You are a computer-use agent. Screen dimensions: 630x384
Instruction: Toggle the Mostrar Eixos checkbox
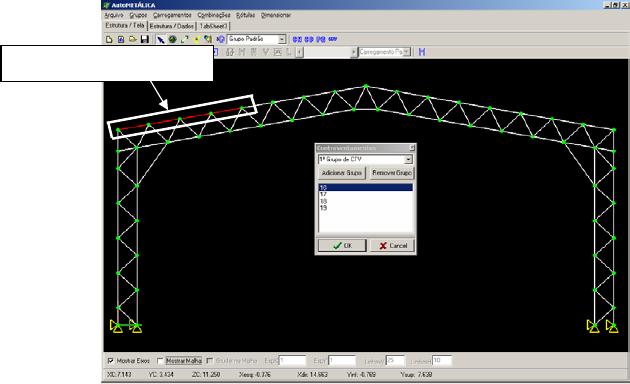click(x=110, y=361)
